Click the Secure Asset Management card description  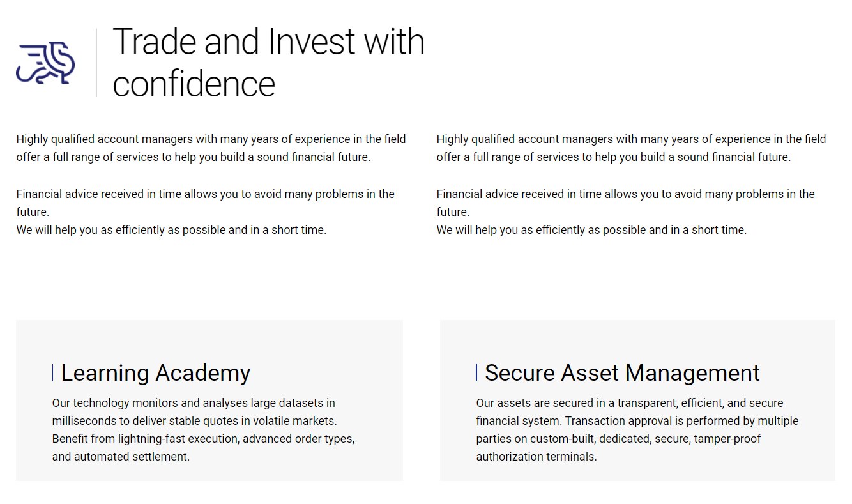pyautogui.click(x=637, y=430)
